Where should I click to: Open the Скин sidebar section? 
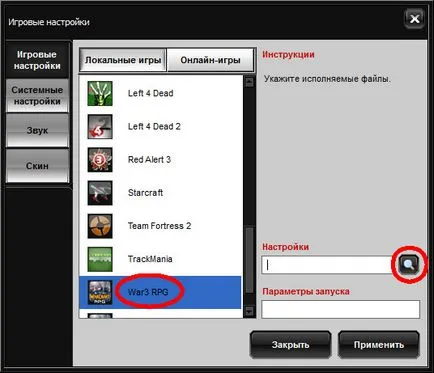(x=37, y=166)
